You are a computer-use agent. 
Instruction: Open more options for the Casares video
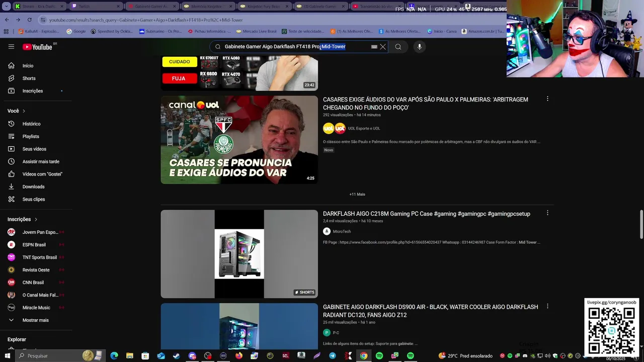click(547, 99)
